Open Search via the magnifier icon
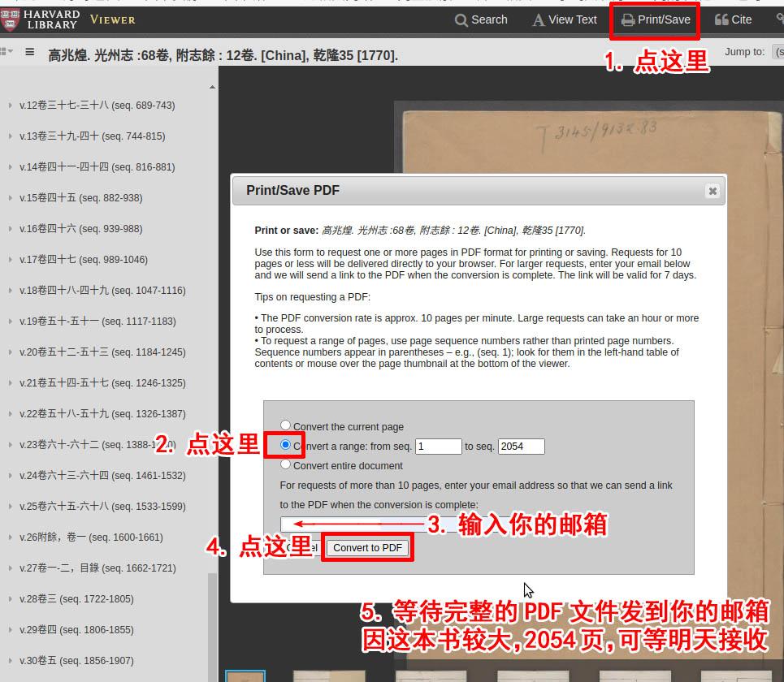Screen dimensions: 784x682 click(x=461, y=20)
